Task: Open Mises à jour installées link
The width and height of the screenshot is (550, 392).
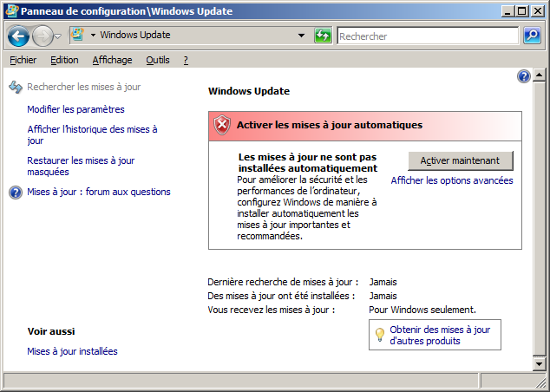Action: pos(72,351)
